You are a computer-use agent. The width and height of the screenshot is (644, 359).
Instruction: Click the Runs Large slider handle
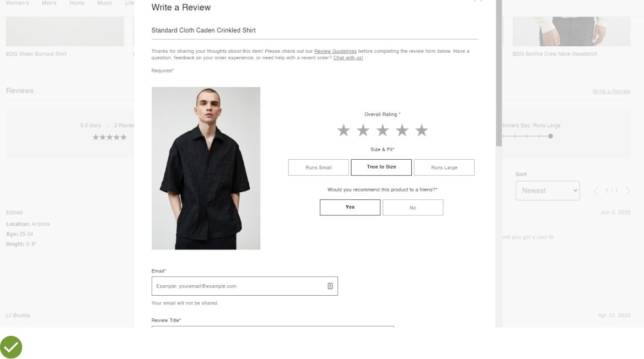pyautogui.click(x=550, y=136)
